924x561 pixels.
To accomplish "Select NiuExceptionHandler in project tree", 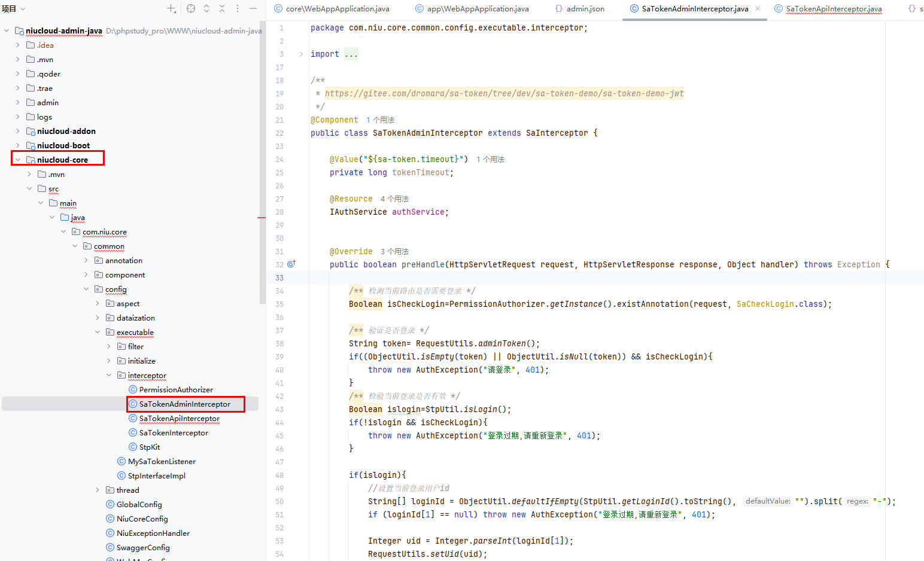I will click(153, 533).
